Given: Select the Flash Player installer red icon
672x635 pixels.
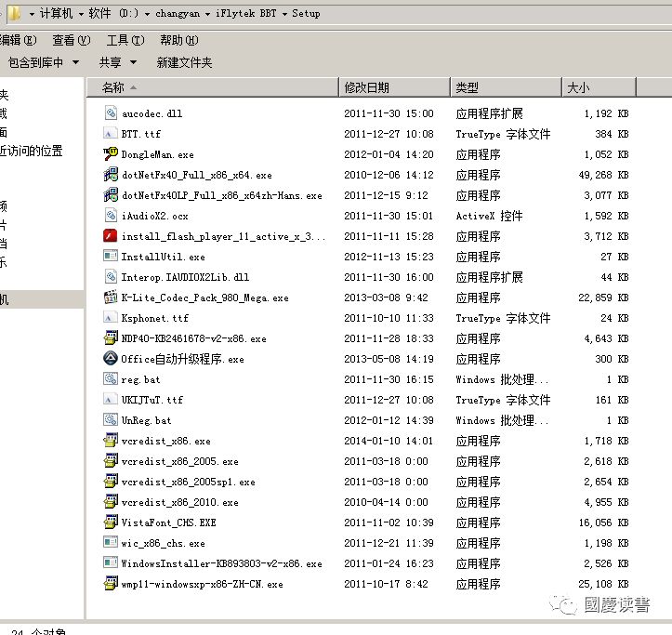Looking at the screenshot, I should 111,236.
